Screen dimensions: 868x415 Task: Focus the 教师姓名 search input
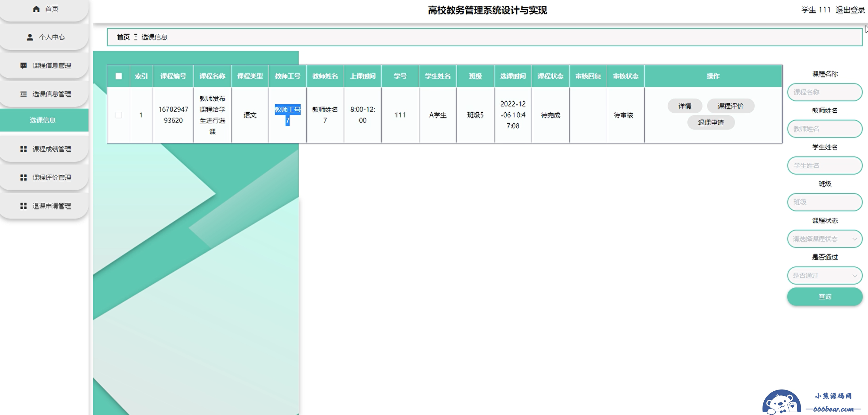pos(824,129)
